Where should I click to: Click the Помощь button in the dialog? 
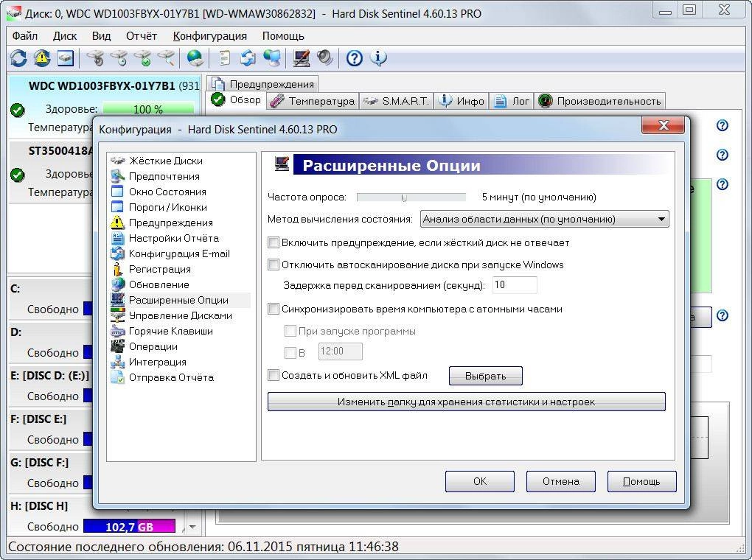pyautogui.click(x=641, y=481)
